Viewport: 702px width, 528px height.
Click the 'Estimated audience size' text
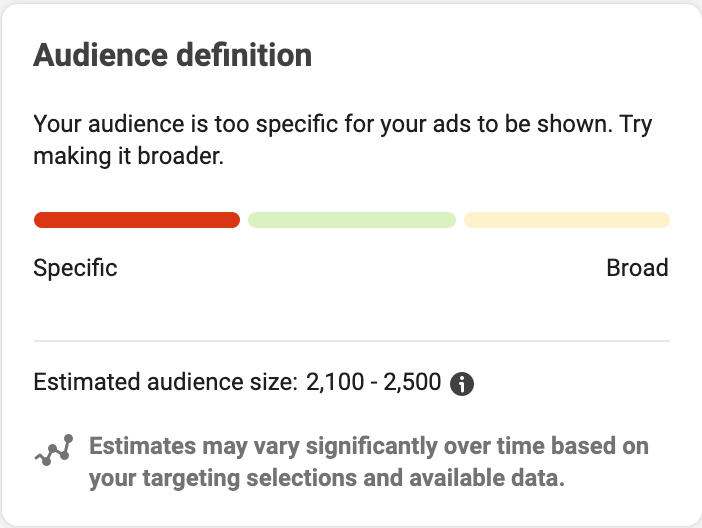coord(166,382)
